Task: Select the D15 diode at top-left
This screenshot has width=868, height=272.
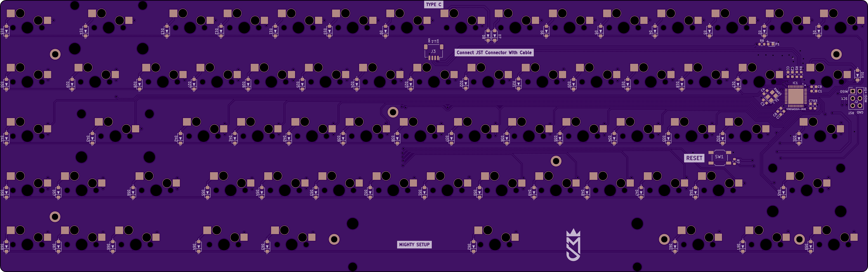Action: tap(6, 31)
